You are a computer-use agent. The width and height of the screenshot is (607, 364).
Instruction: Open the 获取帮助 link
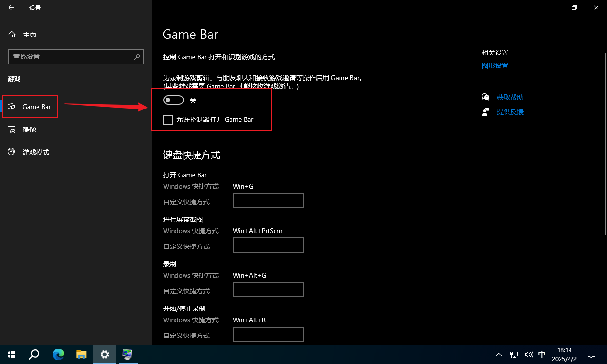510,97
